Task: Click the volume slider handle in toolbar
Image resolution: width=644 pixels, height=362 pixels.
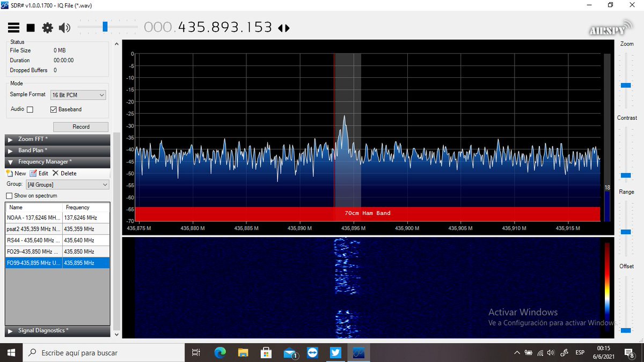Action: coord(105,26)
